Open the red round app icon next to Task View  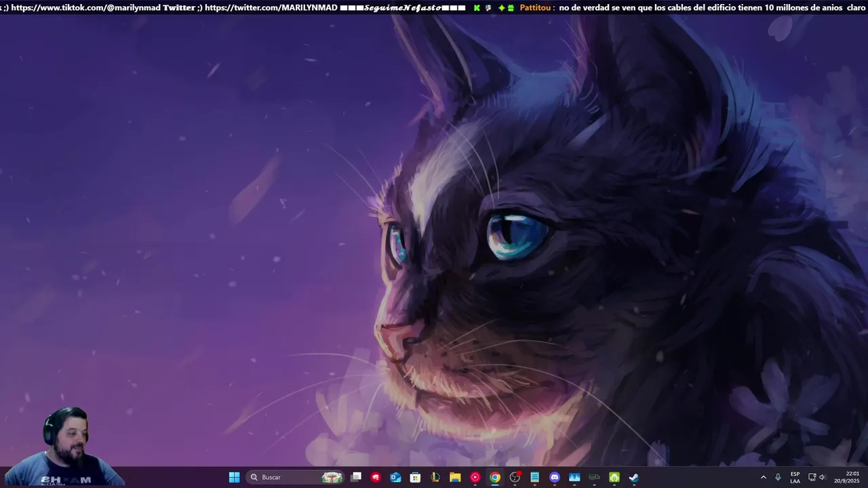[376, 477]
